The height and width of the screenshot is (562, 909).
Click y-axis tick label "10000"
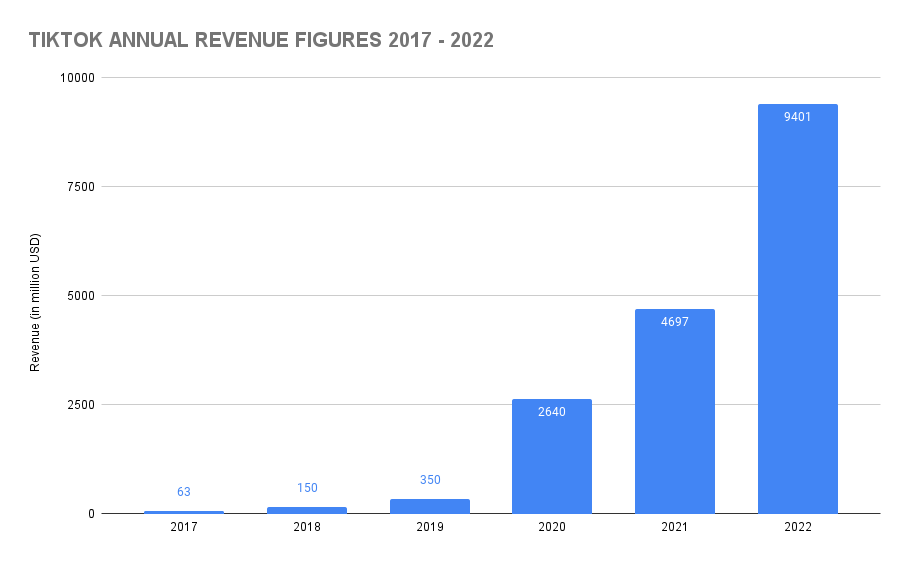coord(77,78)
